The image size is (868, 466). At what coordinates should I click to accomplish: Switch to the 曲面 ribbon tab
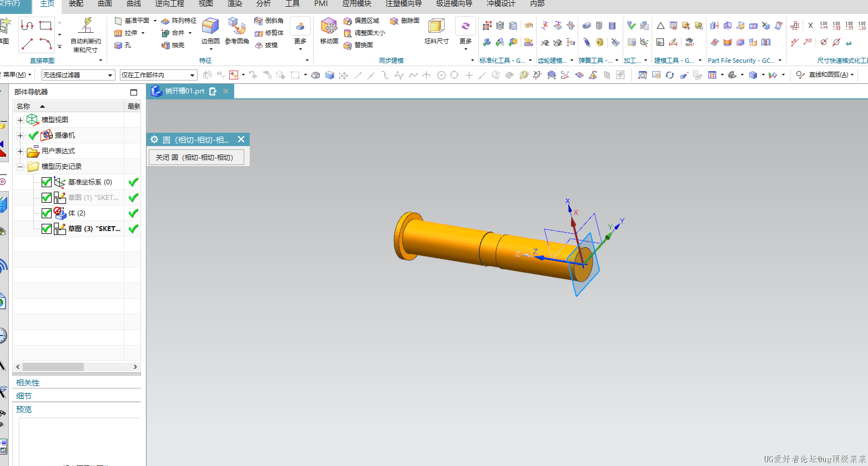click(105, 4)
